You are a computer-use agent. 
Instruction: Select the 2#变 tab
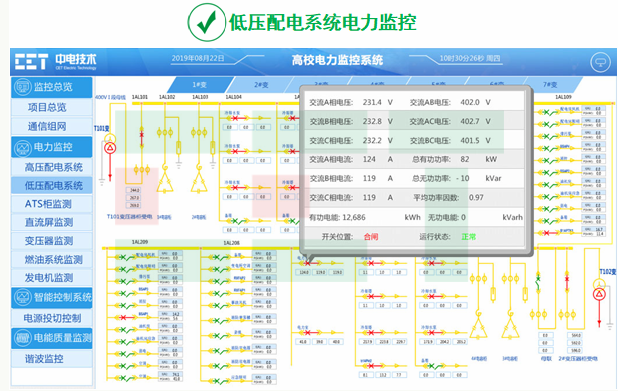click(x=261, y=85)
